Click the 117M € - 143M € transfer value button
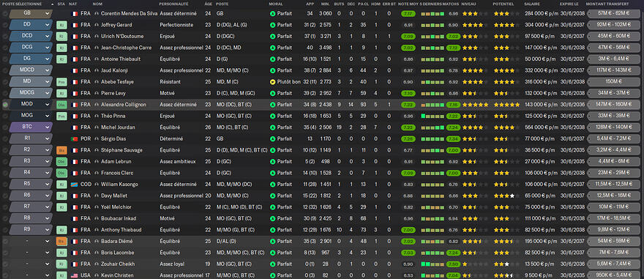 [x=614, y=71]
